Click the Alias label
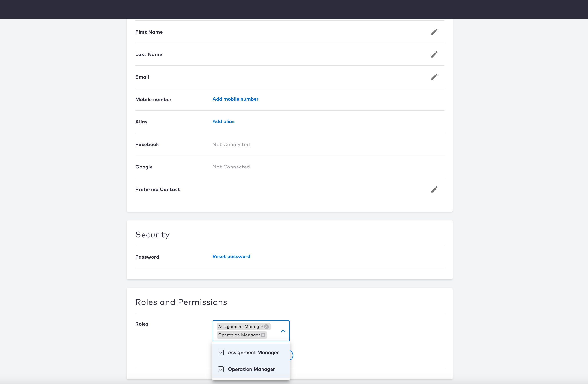Screen dimensions: 588x384 141,122
